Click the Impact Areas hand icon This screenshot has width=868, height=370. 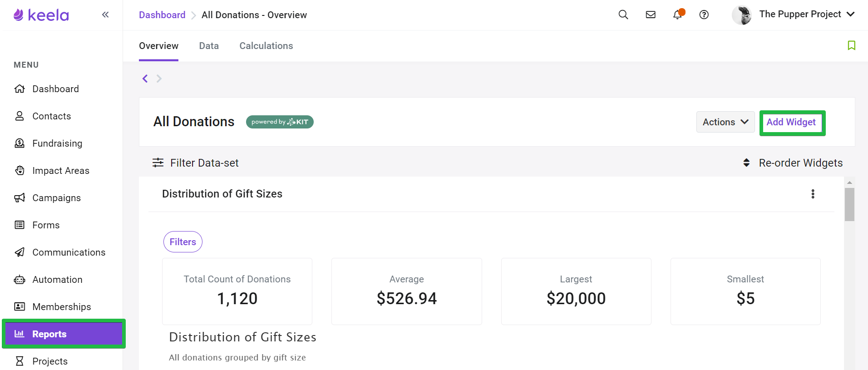click(x=20, y=170)
